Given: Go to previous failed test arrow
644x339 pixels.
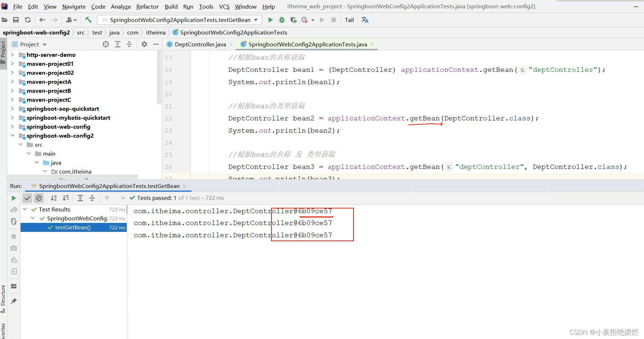Looking at the screenshot, I should click(107, 198).
